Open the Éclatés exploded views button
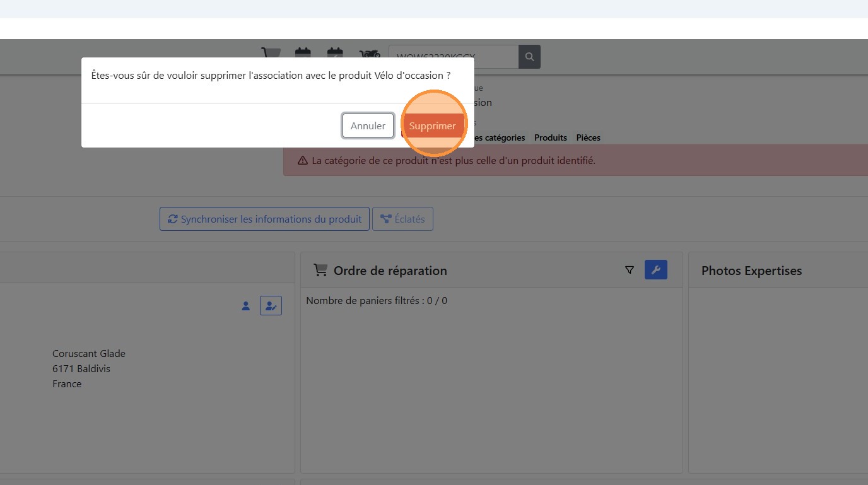Image resolution: width=868 pixels, height=485 pixels. (402, 219)
